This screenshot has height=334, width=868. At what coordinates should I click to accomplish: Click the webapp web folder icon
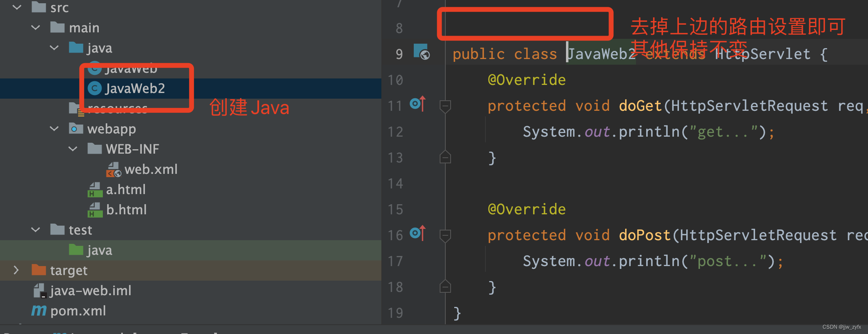pyautogui.click(x=76, y=128)
